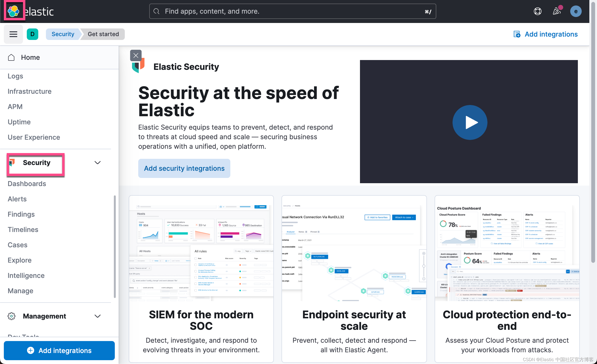Screen dimensions: 597x364
Task: Click the Elastic Security logo shield
Action: click(x=138, y=66)
